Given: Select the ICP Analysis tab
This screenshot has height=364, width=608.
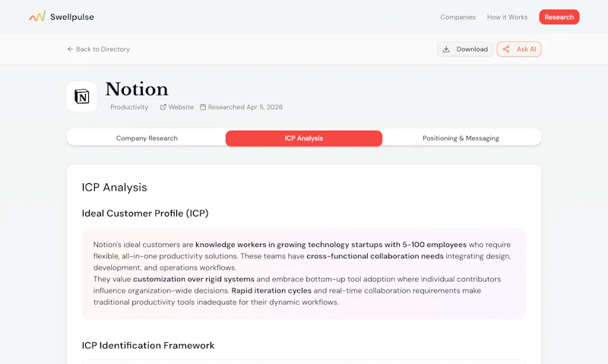Looking at the screenshot, I should (x=303, y=138).
